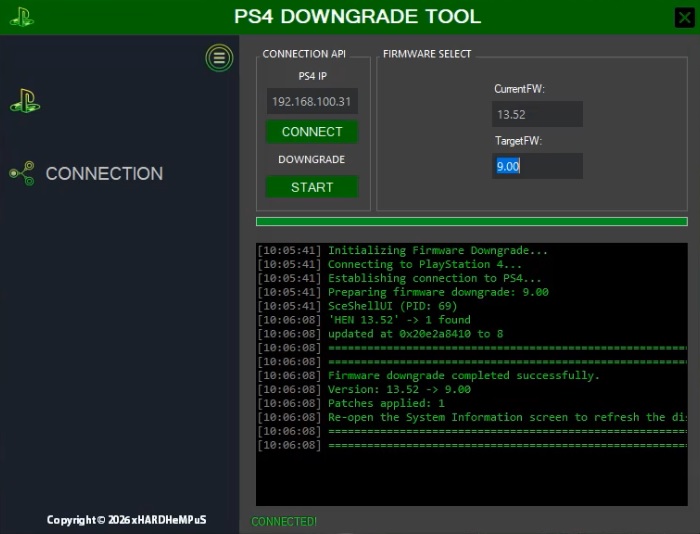The width and height of the screenshot is (700, 534).
Task: Close the PS4 Downgrade Tool window
Action: 685,18
